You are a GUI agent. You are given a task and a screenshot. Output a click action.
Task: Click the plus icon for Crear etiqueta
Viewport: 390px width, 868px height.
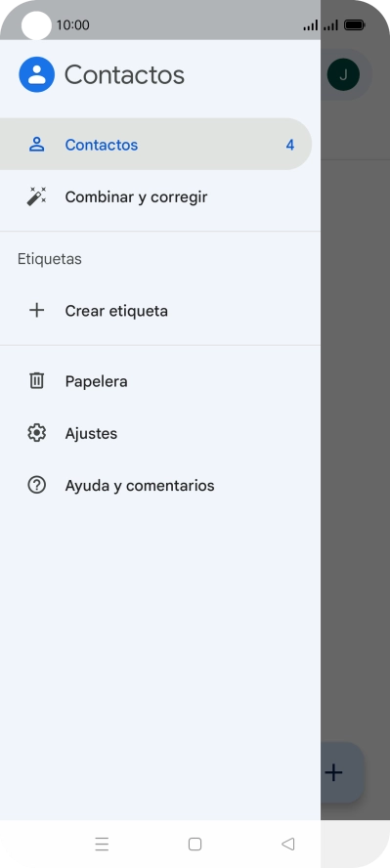click(36, 310)
